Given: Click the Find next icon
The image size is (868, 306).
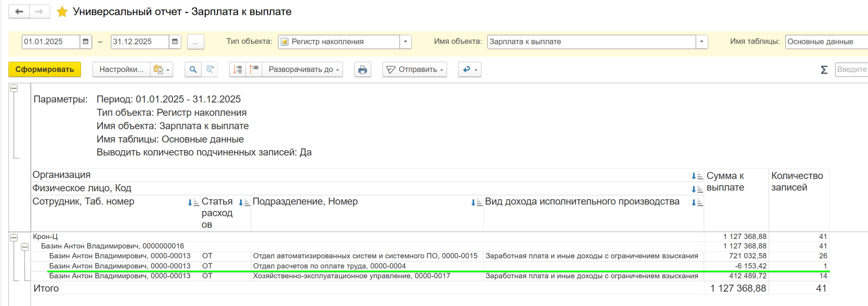Looking at the screenshot, I should [x=210, y=69].
